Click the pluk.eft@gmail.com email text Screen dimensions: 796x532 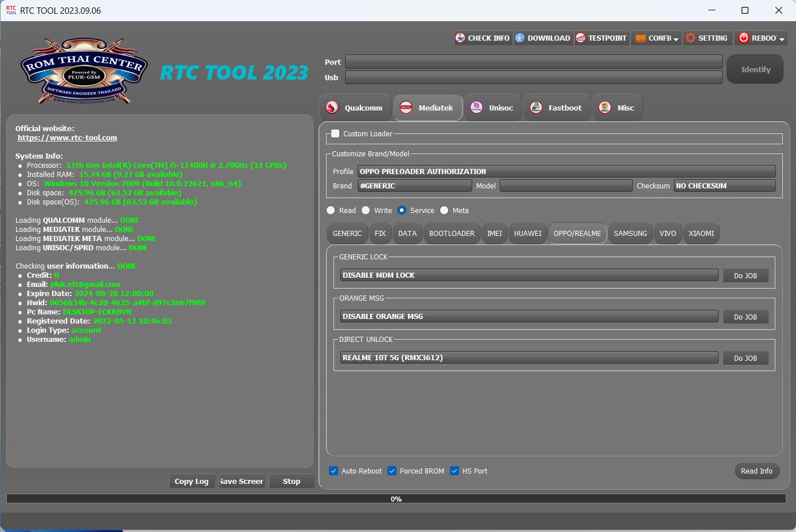coord(85,284)
